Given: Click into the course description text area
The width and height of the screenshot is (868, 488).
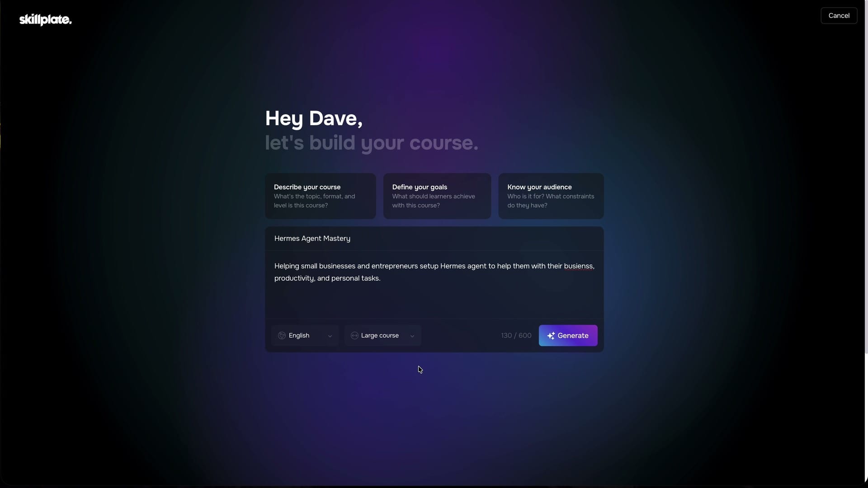Looking at the screenshot, I should (434, 285).
